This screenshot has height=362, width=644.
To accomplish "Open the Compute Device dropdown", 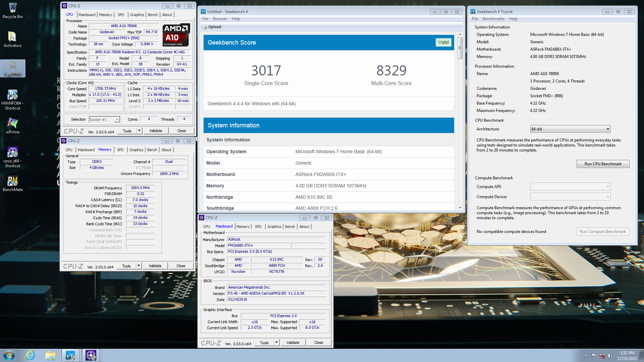I will click(570, 197).
